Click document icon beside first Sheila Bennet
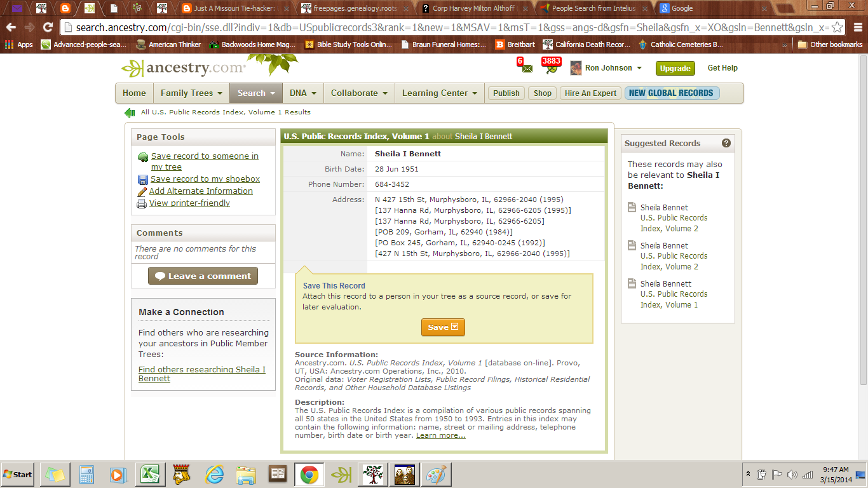This screenshot has height=488, width=868. pyautogui.click(x=632, y=208)
